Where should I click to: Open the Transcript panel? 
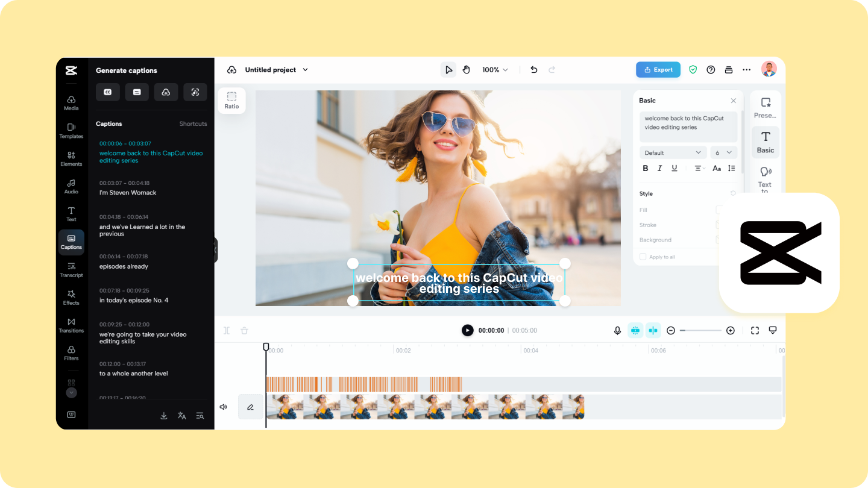tap(71, 269)
